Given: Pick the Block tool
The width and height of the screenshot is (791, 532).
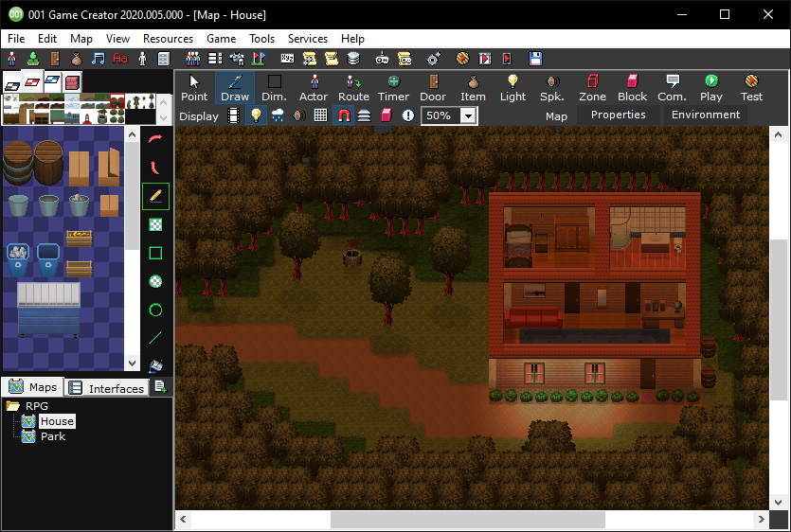Looking at the screenshot, I should pyautogui.click(x=632, y=88).
